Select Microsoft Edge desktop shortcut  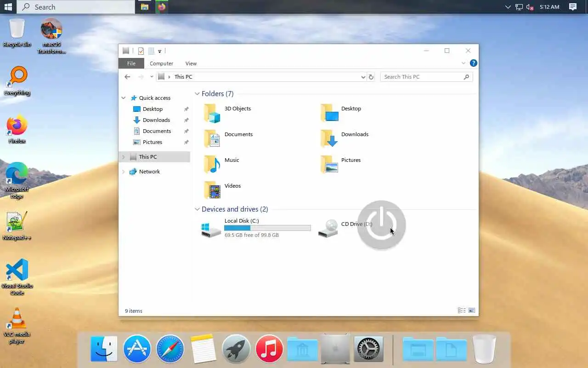pyautogui.click(x=17, y=180)
